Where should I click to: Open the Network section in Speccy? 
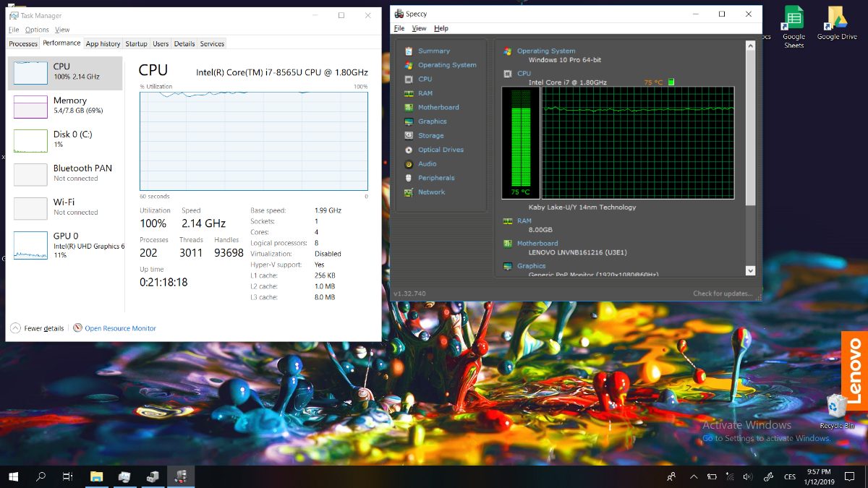[x=431, y=192]
